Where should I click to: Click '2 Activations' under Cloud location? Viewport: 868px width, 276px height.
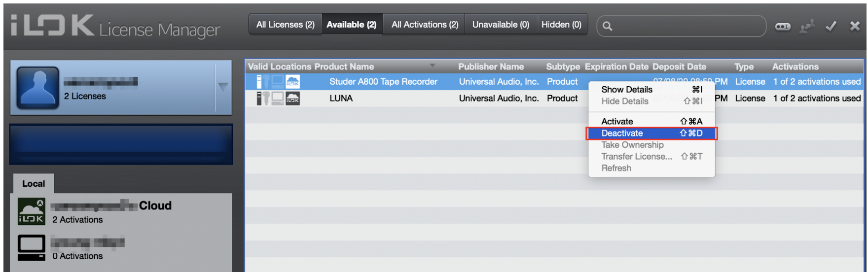coord(77,220)
